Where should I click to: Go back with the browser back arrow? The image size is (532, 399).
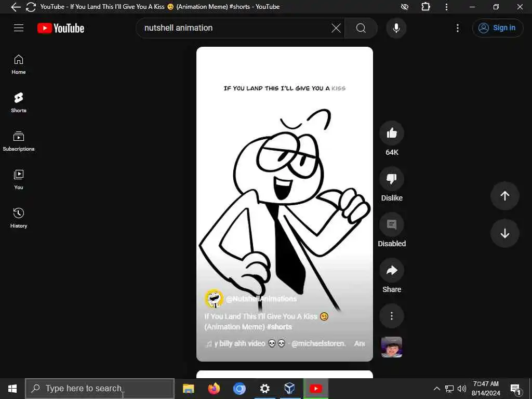click(x=16, y=7)
